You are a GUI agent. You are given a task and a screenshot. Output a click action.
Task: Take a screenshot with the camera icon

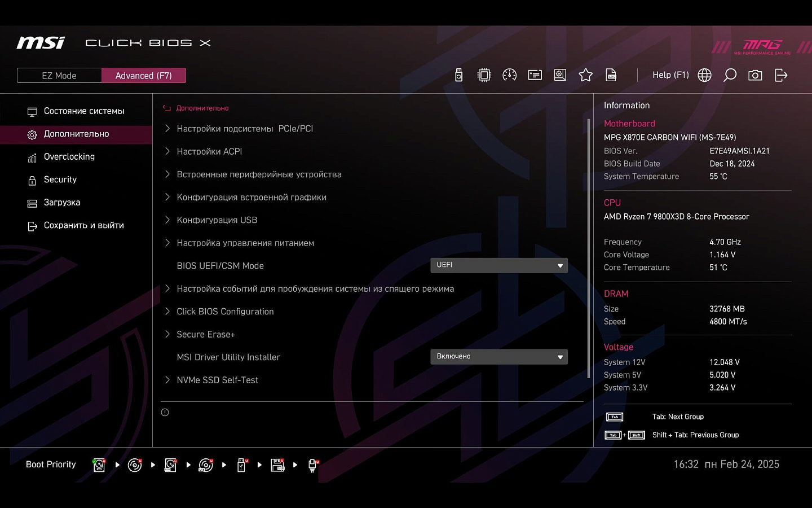point(755,75)
